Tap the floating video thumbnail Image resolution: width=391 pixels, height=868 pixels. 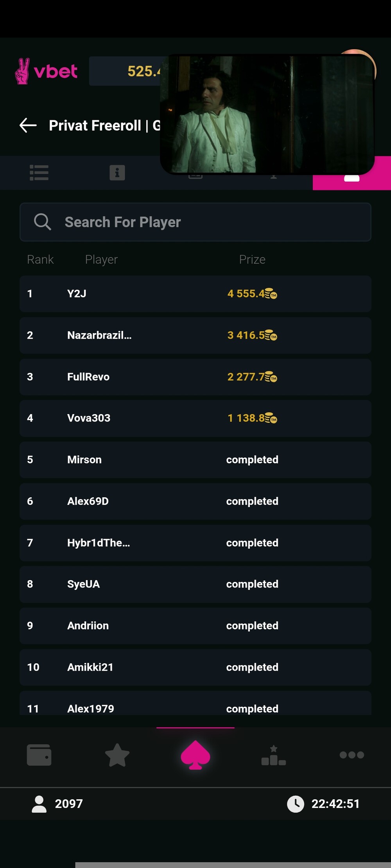coord(267,114)
